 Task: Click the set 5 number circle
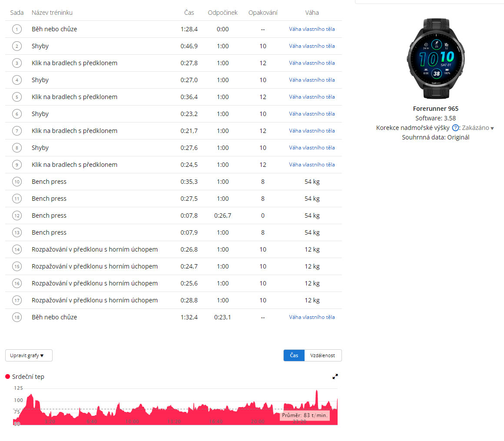pos(17,97)
